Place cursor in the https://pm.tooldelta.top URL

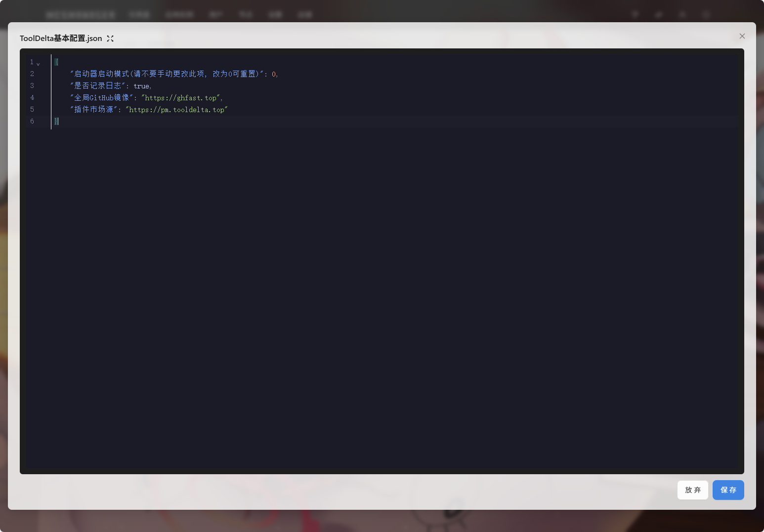(x=176, y=110)
